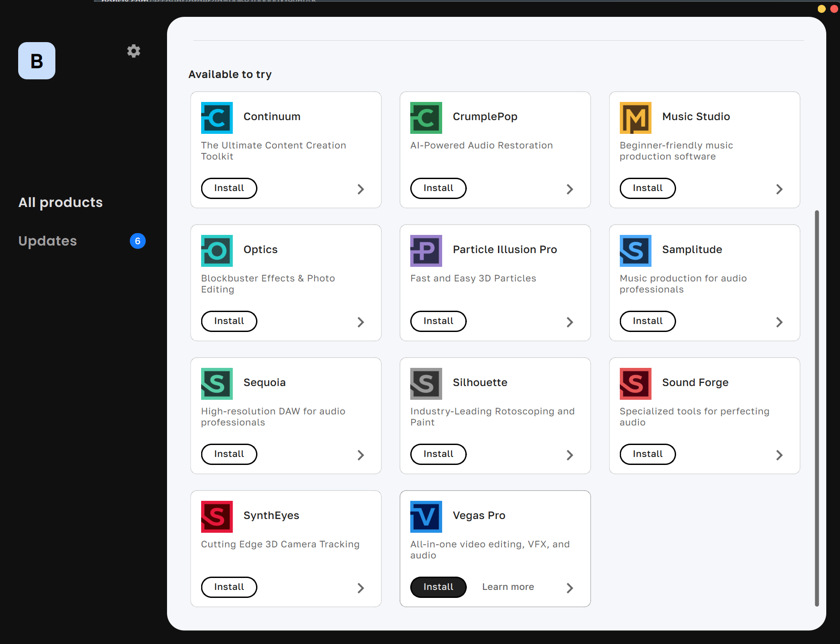Click the Updates count badge
840x644 pixels.
138,241
